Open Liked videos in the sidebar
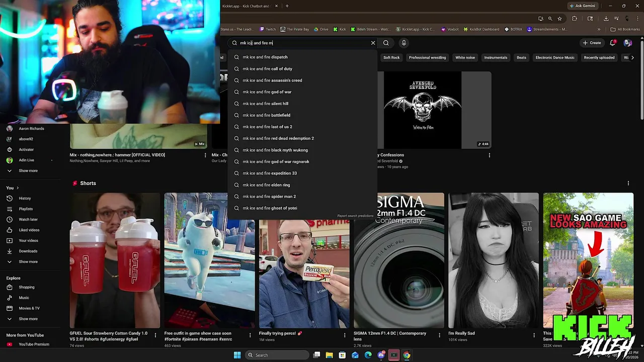Screen dimensions: 644x362 29,230
